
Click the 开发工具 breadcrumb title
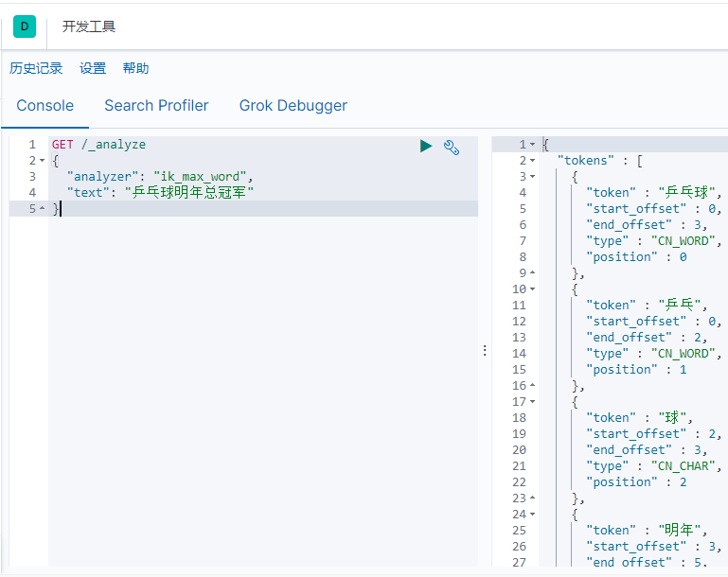[89, 26]
